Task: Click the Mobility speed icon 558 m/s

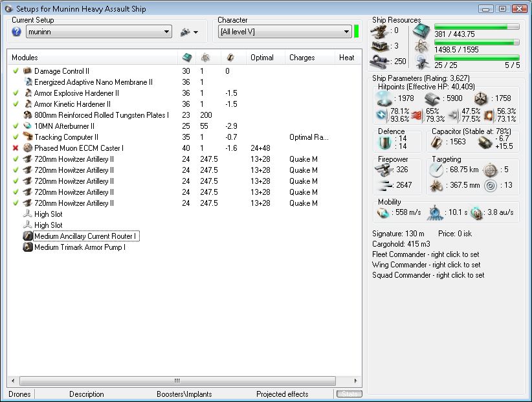Action: click(x=382, y=213)
